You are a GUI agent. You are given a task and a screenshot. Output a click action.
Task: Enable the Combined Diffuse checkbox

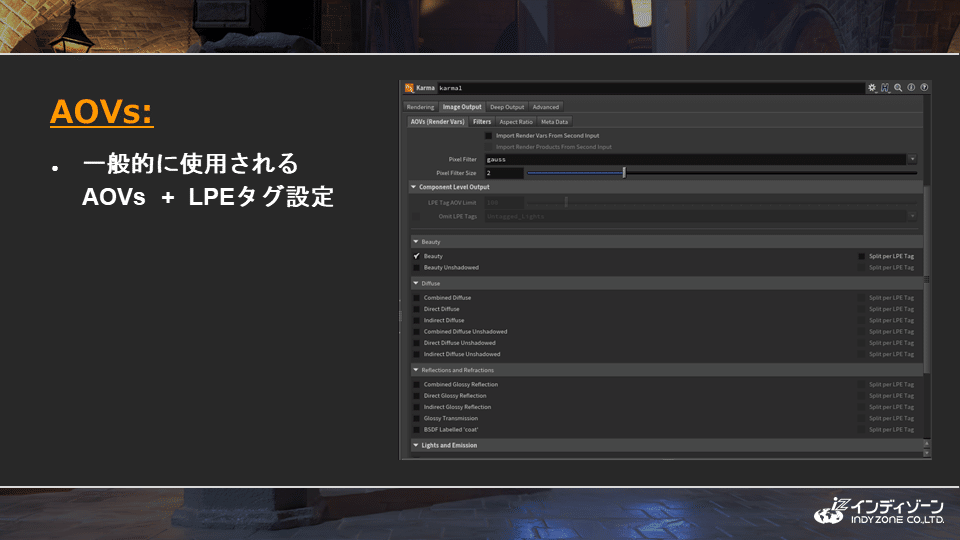(x=417, y=298)
